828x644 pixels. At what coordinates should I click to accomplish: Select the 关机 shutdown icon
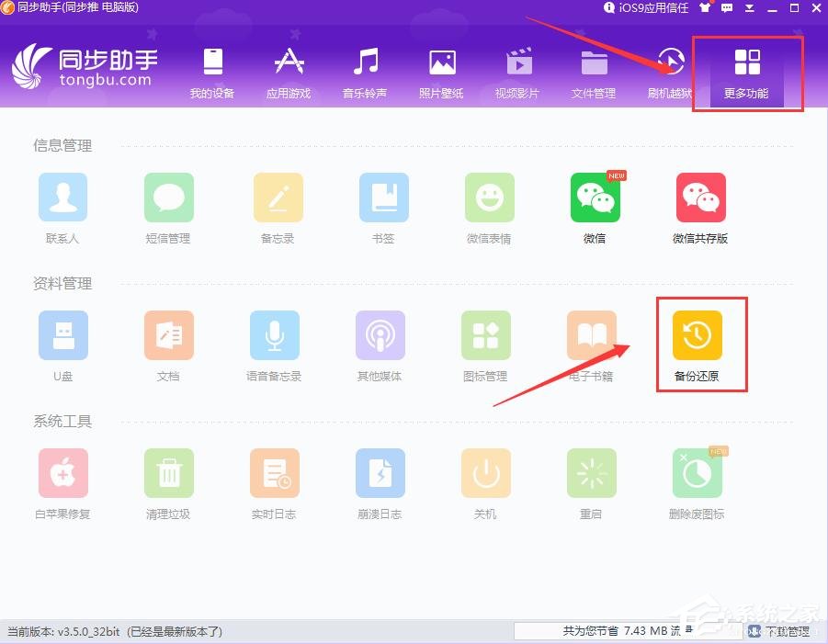[486, 473]
